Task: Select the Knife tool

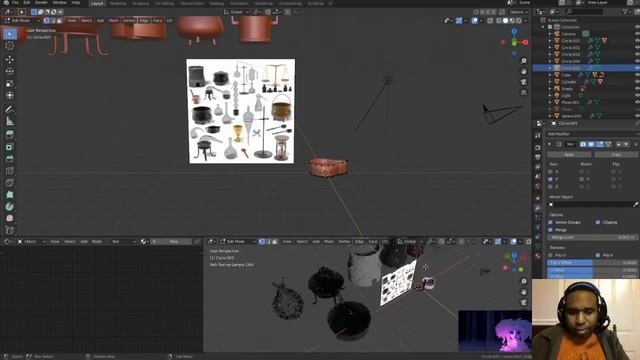Action: coord(10,182)
